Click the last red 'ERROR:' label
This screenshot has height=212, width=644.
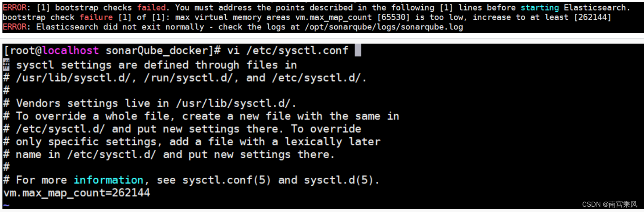[16, 27]
